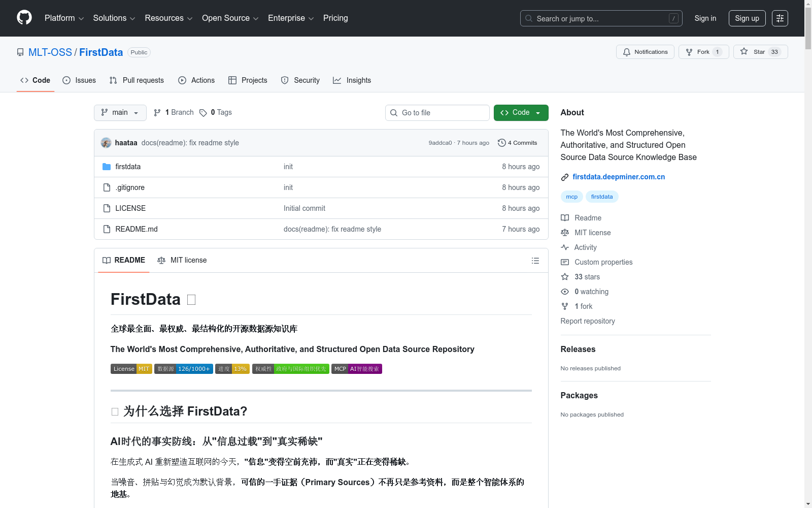Switch to the Actions tab
This screenshot has width=812, height=508.
pyautogui.click(x=196, y=80)
